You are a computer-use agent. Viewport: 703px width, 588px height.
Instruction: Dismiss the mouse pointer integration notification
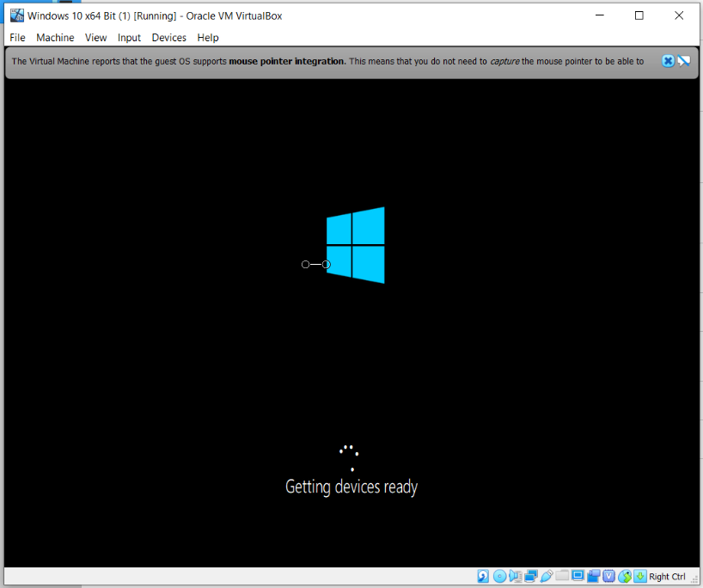(668, 61)
